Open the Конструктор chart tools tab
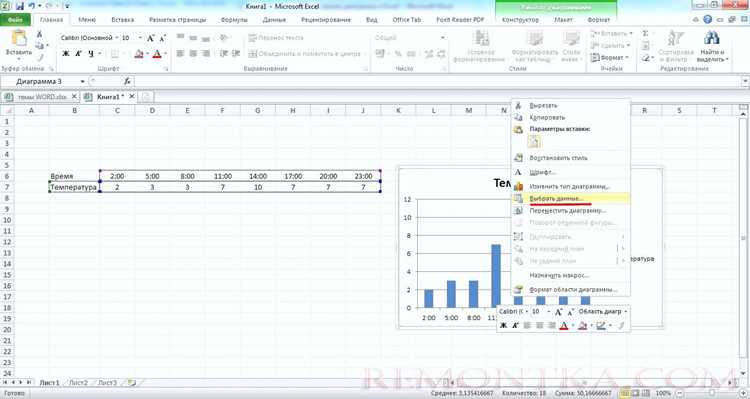Viewport: 750px width, 399px height. tap(520, 20)
